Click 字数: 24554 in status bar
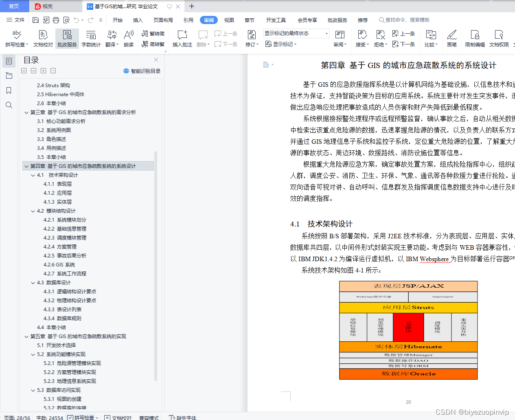515x420 pixels. 50,418
